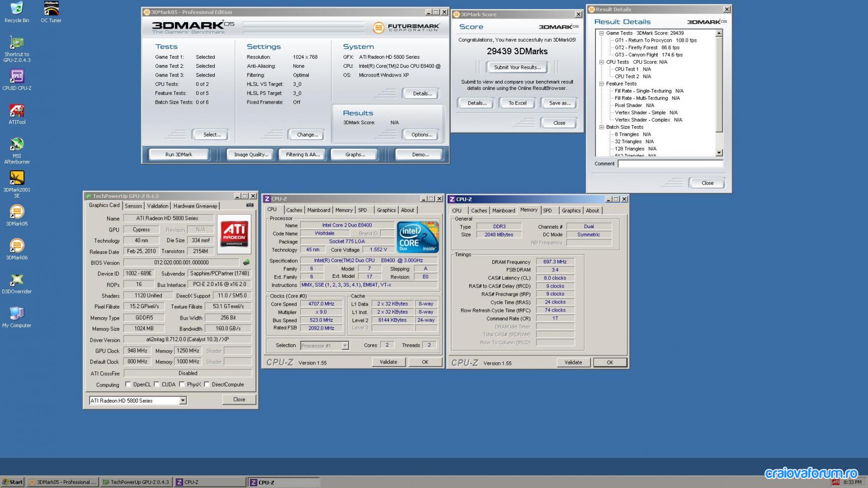868x488 pixels.
Task: Click the ATI tray icon in taskbar
Action: coord(836,482)
